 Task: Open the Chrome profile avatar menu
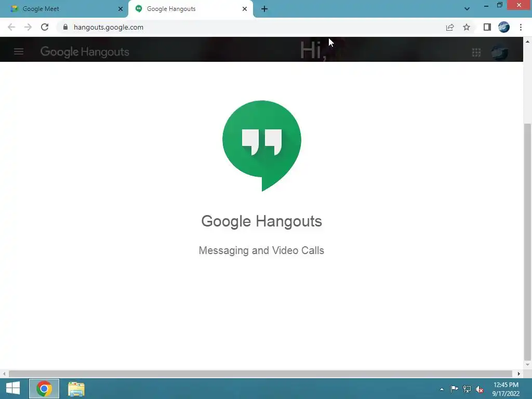[504, 27]
